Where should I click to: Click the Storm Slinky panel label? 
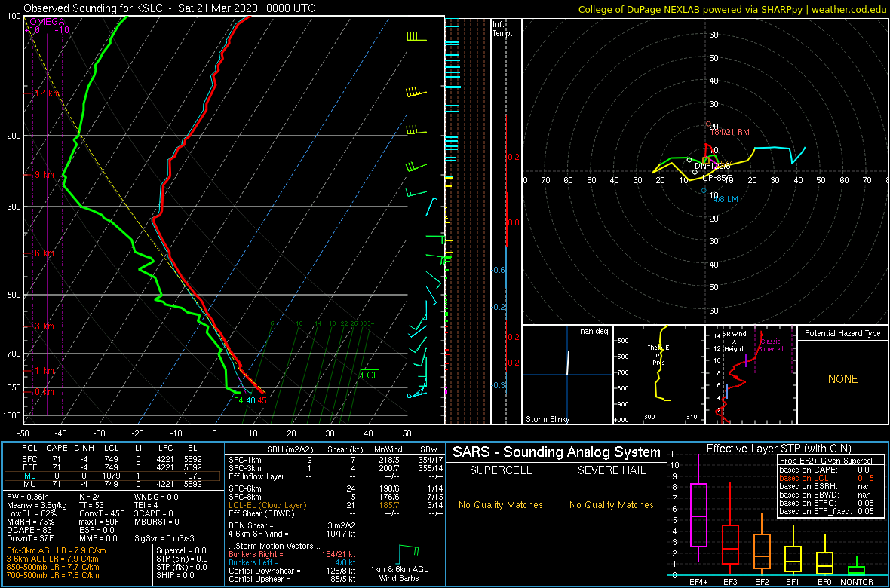(x=548, y=419)
